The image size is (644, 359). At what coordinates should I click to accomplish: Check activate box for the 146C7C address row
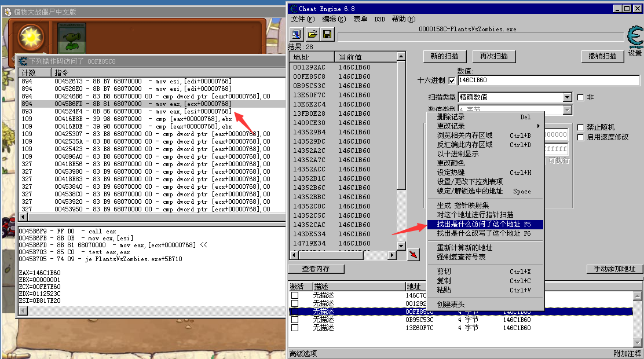click(x=294, y=295)
